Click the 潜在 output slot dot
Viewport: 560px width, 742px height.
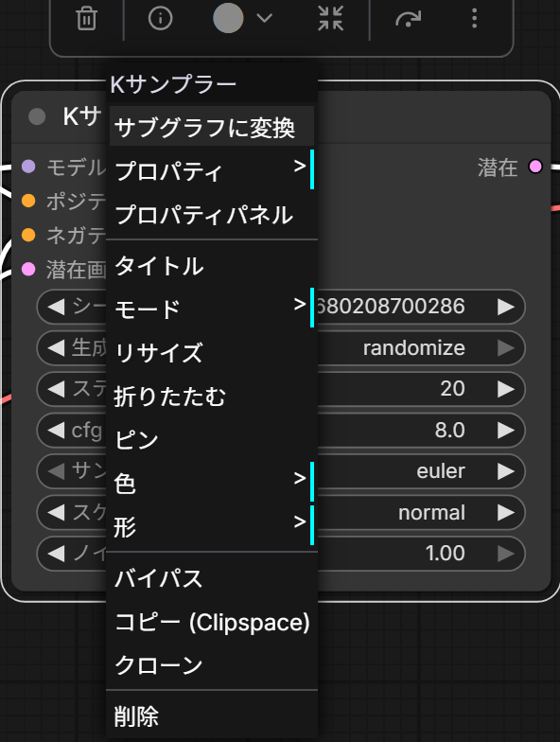click(535, 167)
